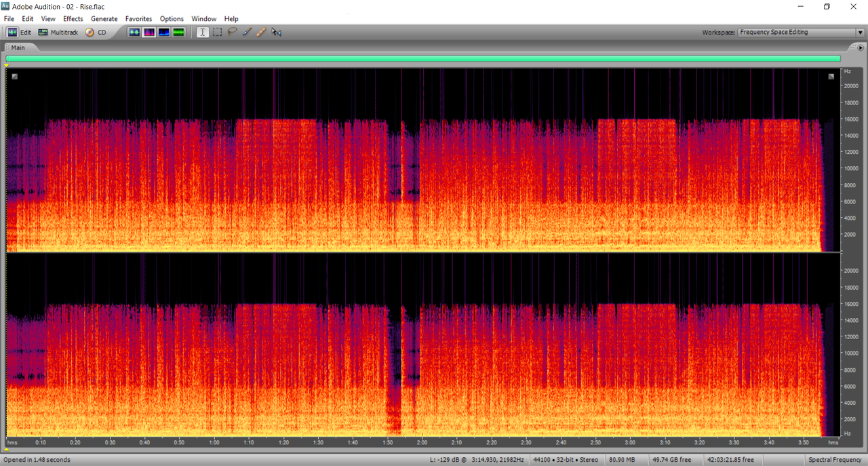This screenshot has height=466, width=868.
Task: Show the Spectral Frequency display
Action: tap(149, 32)
